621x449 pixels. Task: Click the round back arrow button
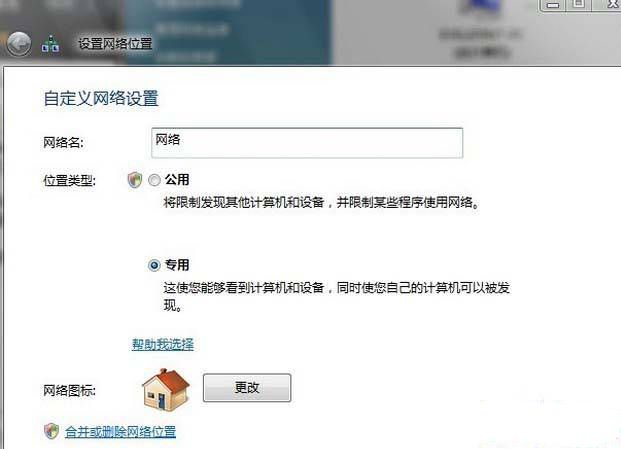(x=19, y=44)
